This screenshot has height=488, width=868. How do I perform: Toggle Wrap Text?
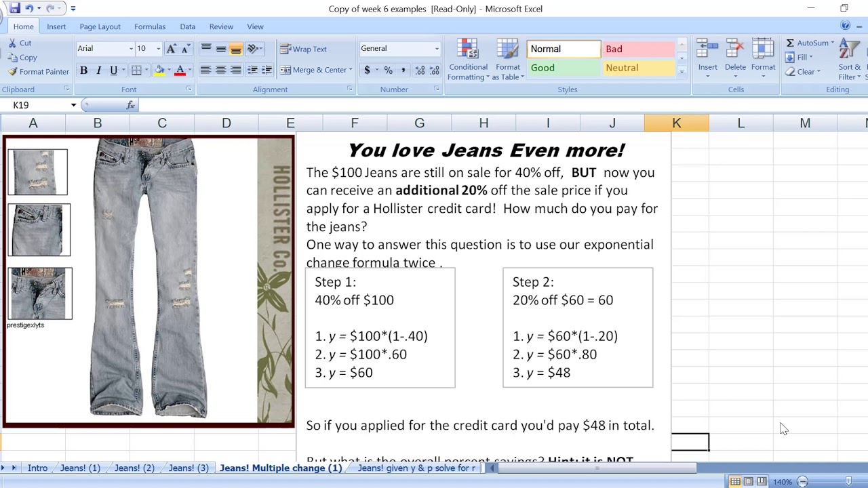(x=304, y=49)
